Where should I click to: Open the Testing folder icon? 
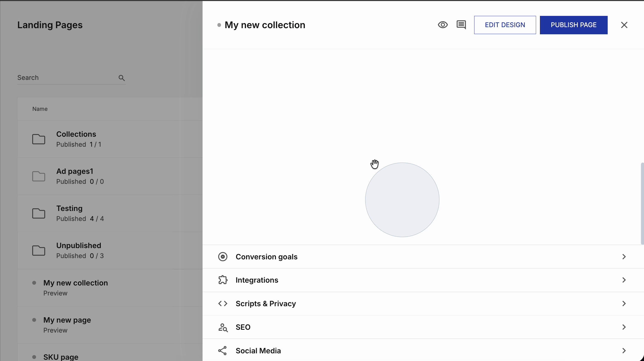[39, 213]
